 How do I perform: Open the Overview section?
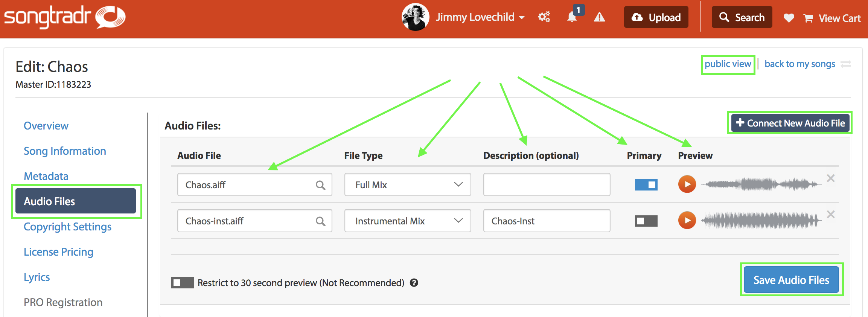click(x=46, y=126)
